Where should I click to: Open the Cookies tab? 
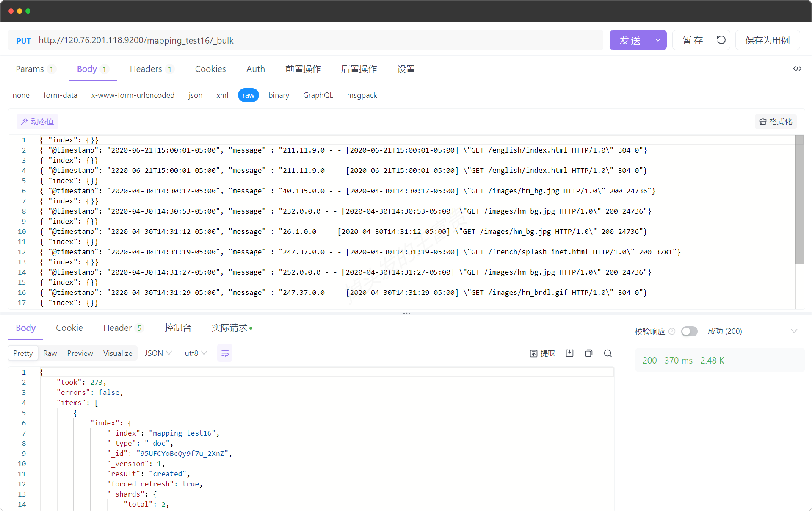(210, 69)
